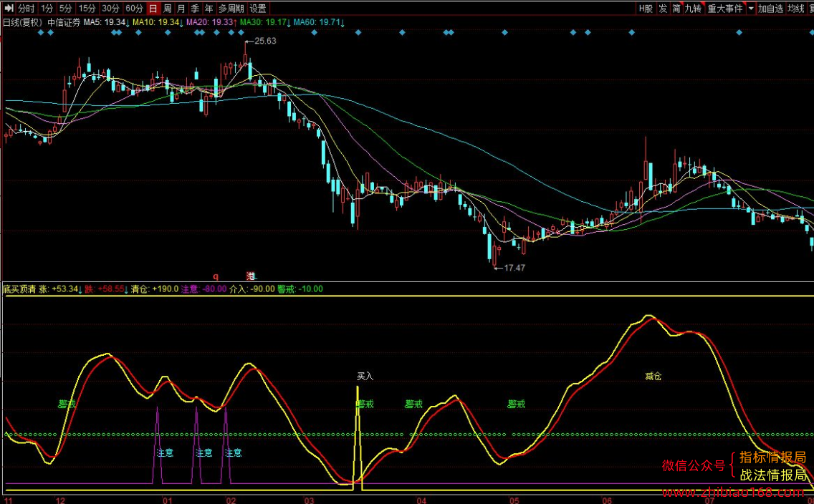Select the 60分 period tab
The height and width of the screenshot is (504, 814).
pos(134,9)
